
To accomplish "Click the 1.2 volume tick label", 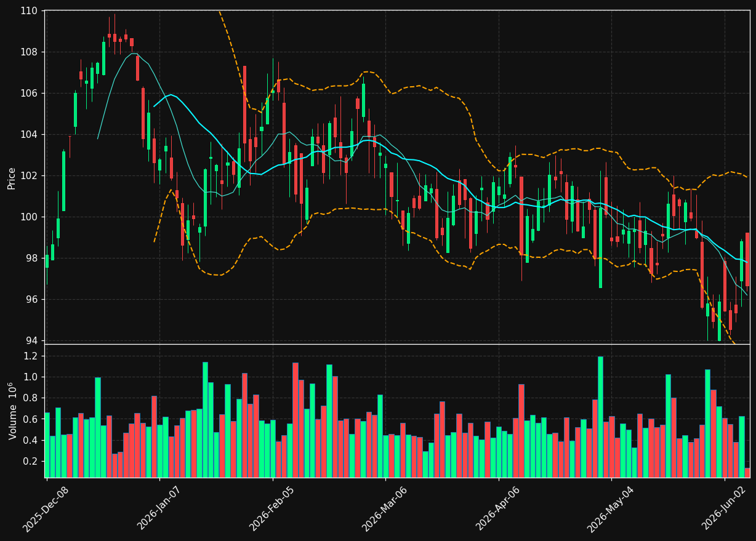I will tap(31, 356).
